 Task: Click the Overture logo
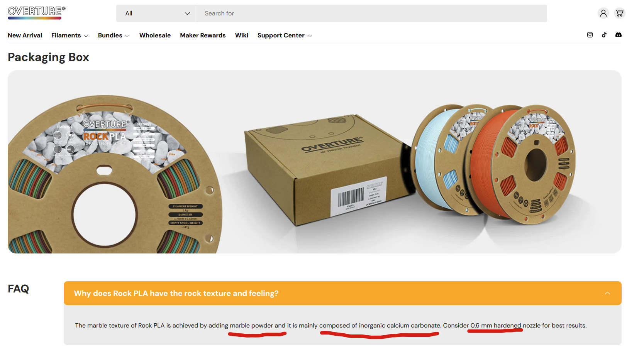tap(37, 13)
